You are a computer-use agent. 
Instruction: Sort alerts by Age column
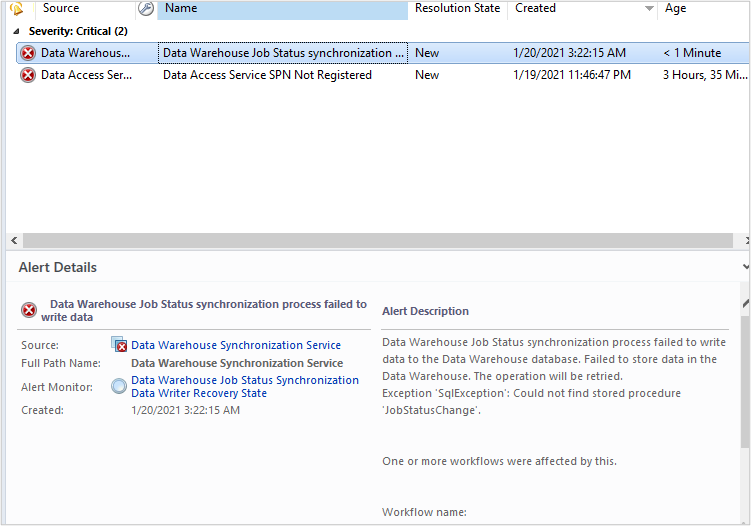point(704,8)
